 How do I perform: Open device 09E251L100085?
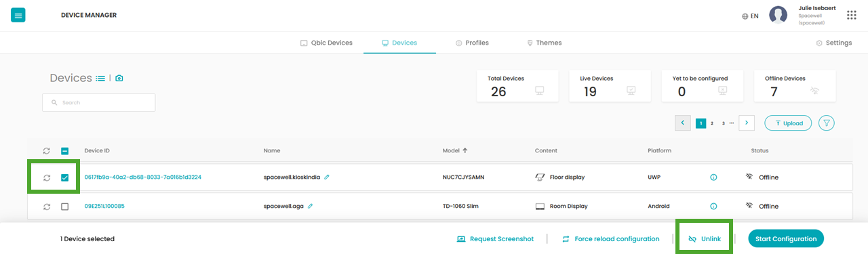click(104, 206)
